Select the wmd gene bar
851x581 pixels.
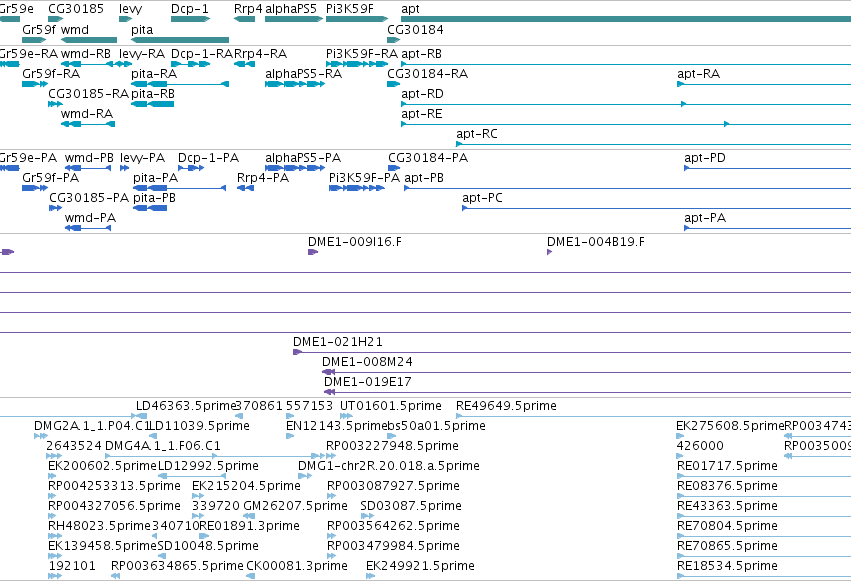(x=89, y=40)
